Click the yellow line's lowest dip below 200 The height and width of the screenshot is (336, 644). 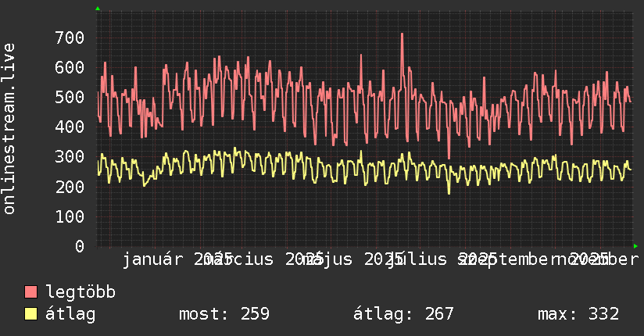tap(449, 192)
